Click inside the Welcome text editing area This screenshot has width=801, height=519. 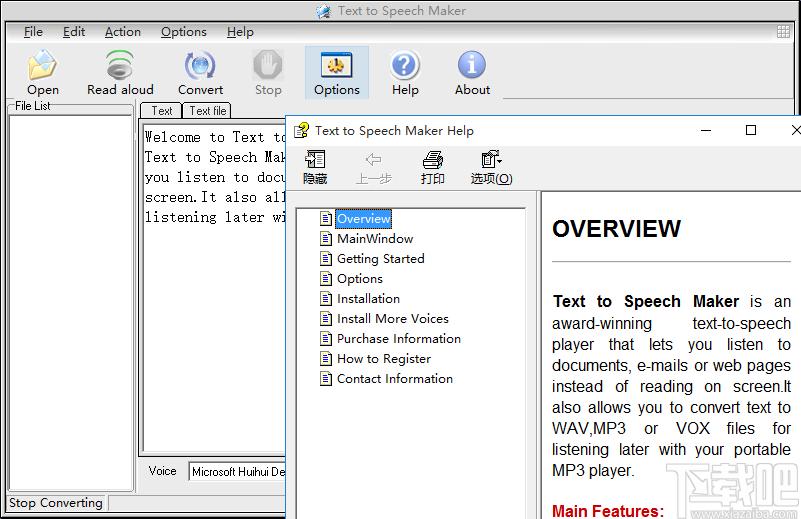pos(214,286)
